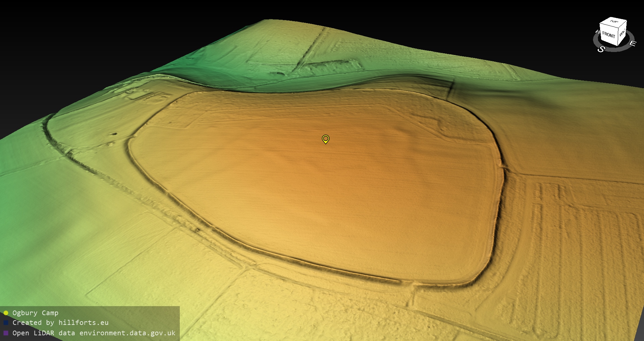The height and width of the screenshot is (341, 644).
Task: Click the S compass letter
Action: tap(601, 49)
